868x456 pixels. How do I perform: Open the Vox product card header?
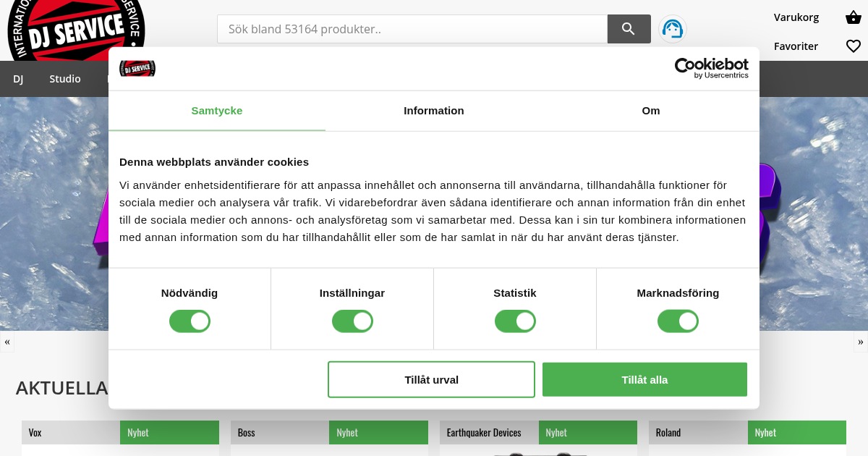click(71, 433)
